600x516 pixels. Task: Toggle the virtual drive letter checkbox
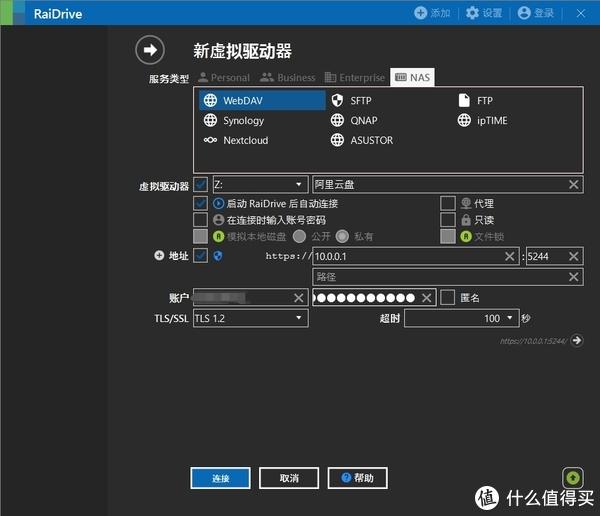click(201, 184)
